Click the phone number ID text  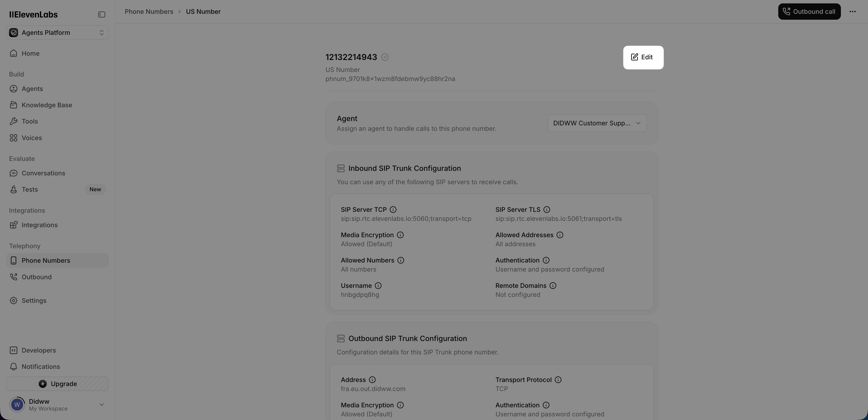point(390,79)
